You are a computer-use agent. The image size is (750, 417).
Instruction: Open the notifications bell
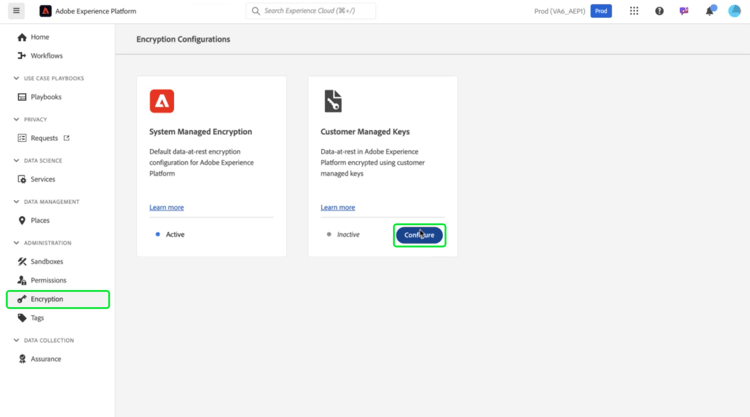[710, 11]
